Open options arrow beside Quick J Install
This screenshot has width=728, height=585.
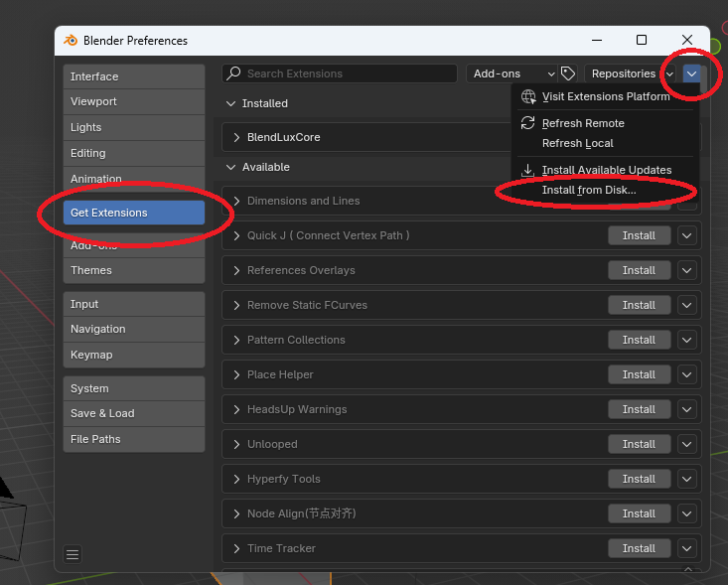tap(688, 235)
